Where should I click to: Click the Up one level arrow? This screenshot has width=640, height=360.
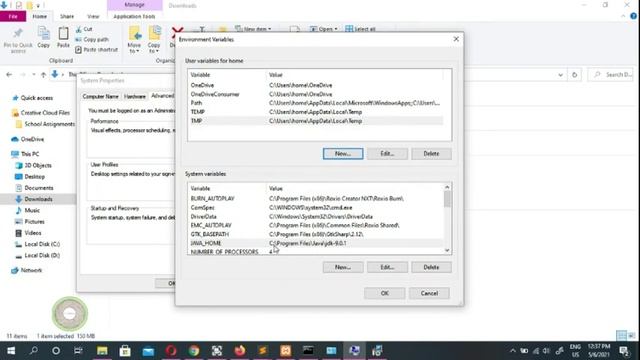(x=43, y=75)
